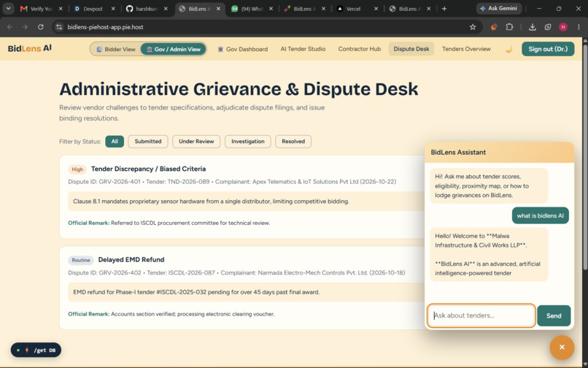588x368 pixels.
Task: Click the Routine priority badge
Action: click(x=81, y=260)
